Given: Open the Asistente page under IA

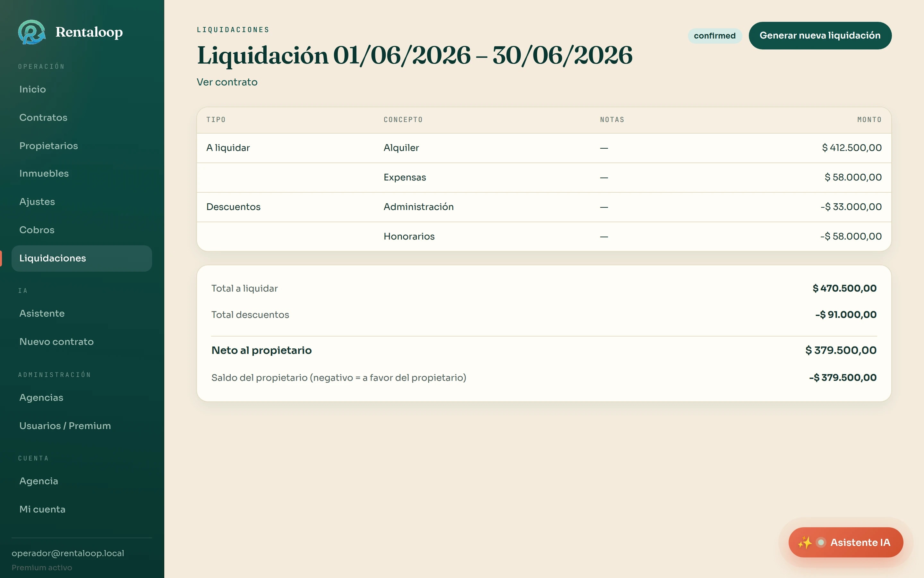Looking at the screenshot, I should tap(82, 313).
